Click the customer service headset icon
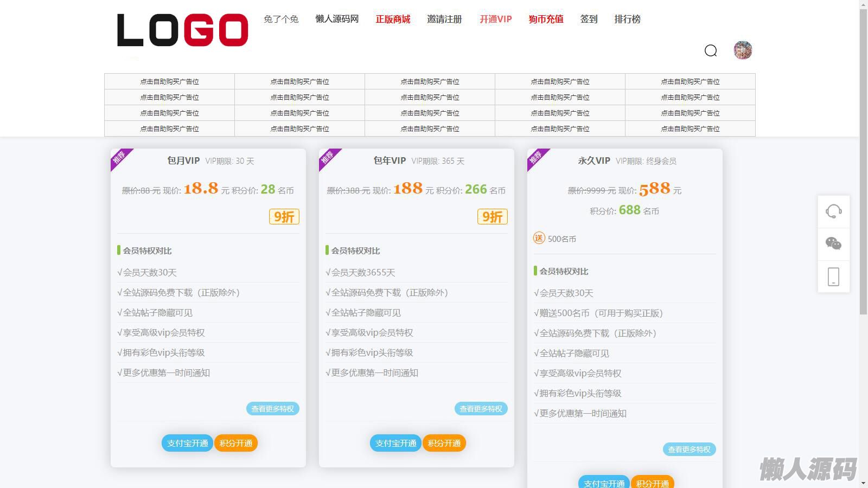This screenshot has height=488, width=868. pos(833,211)
